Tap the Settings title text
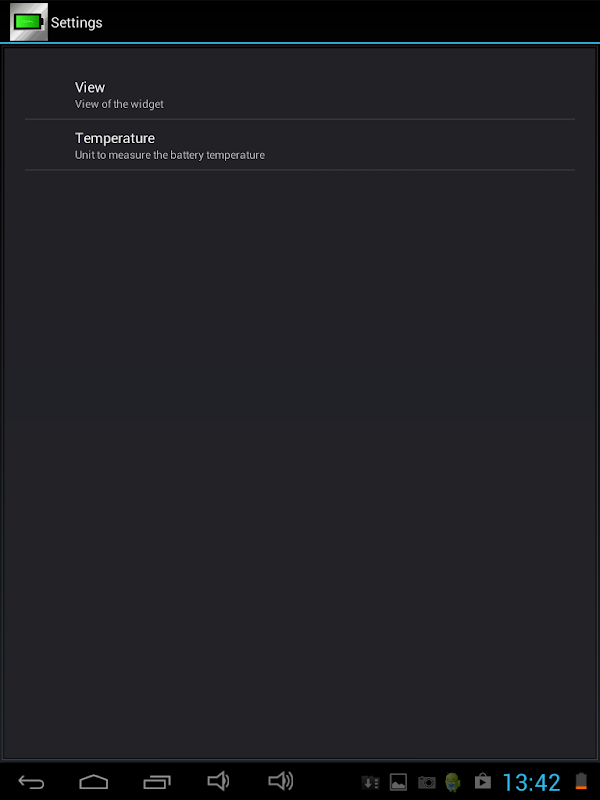The image size is (600, 800). pyautogui.click(x=77, y=22)
